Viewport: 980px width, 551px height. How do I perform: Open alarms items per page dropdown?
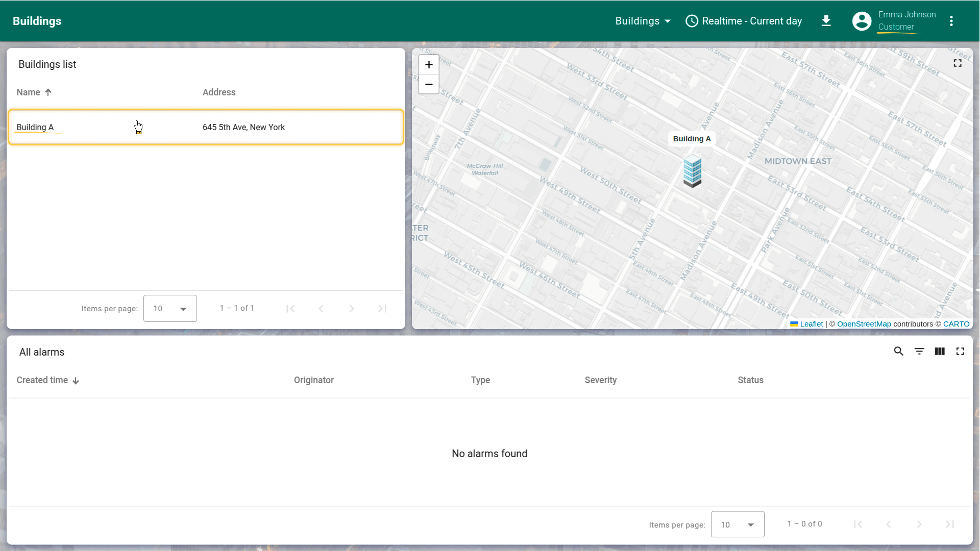[737, 524]
